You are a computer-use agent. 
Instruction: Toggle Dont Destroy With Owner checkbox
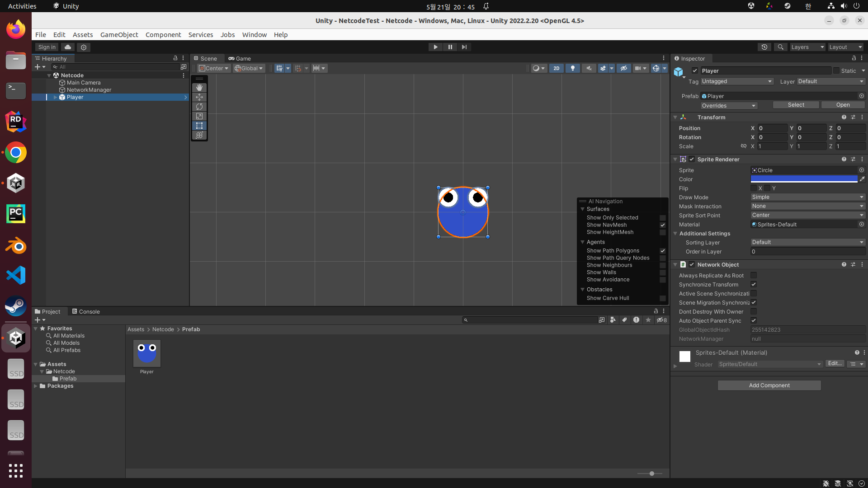pos(754,312)
